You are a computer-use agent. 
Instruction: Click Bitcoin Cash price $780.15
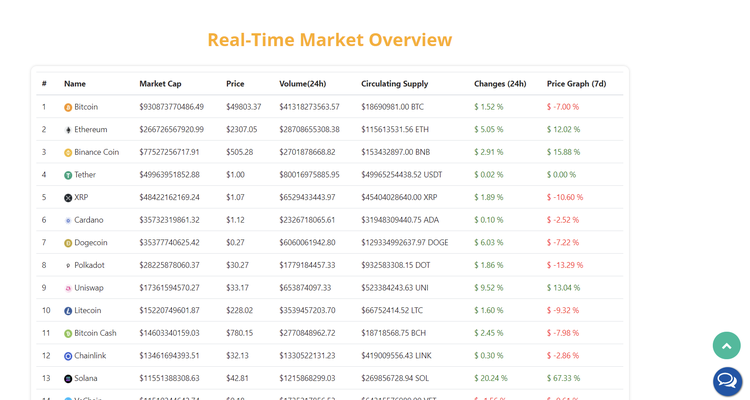tap(240, 333)
